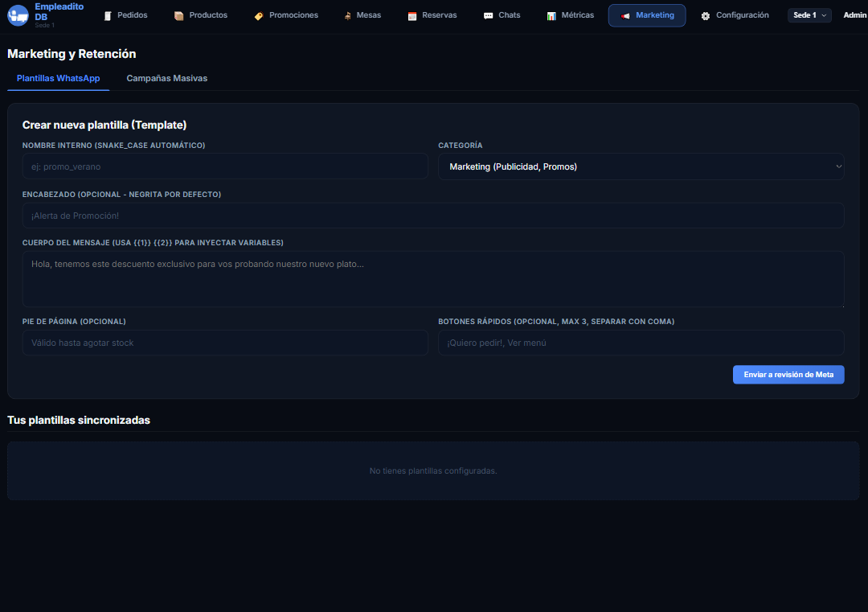The height and width of the screenshot is (612, 868).
Task: Open Pedidos via its receipt icon
Action: click(108, 16)
